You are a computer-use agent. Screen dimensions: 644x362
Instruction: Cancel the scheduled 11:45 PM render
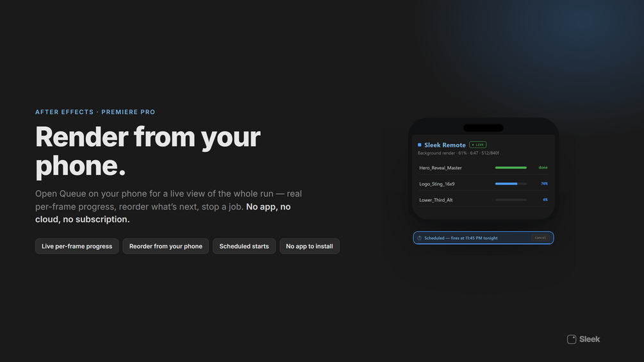pyautogui.click(x=540, y=238)
